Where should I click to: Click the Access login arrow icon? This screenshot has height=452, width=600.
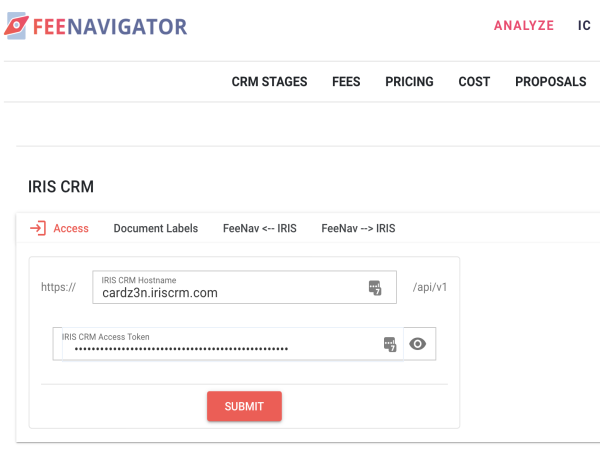[38, 228]
